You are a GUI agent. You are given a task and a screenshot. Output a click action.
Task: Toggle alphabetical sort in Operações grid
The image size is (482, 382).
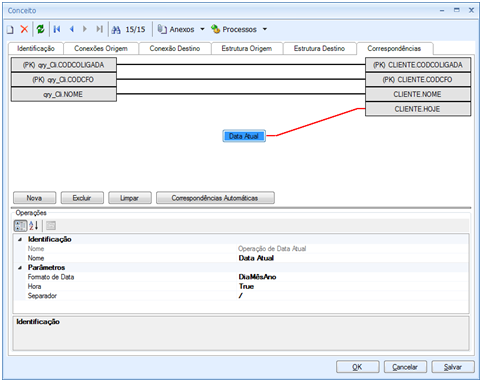click(34, 226)
